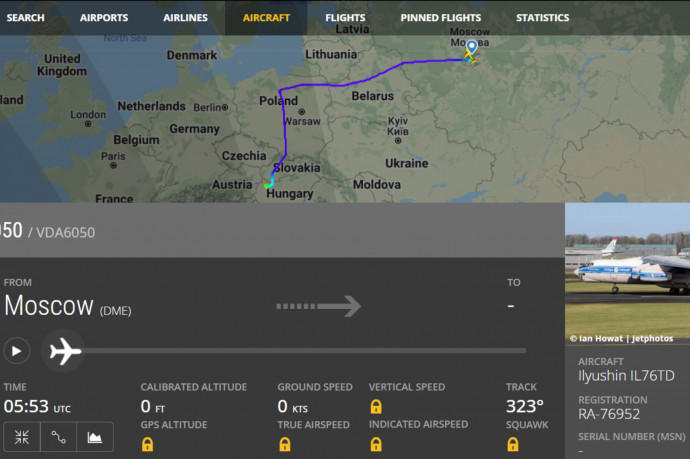
Task: Open the Statistics tab
Action: click(x=543, y=18)
